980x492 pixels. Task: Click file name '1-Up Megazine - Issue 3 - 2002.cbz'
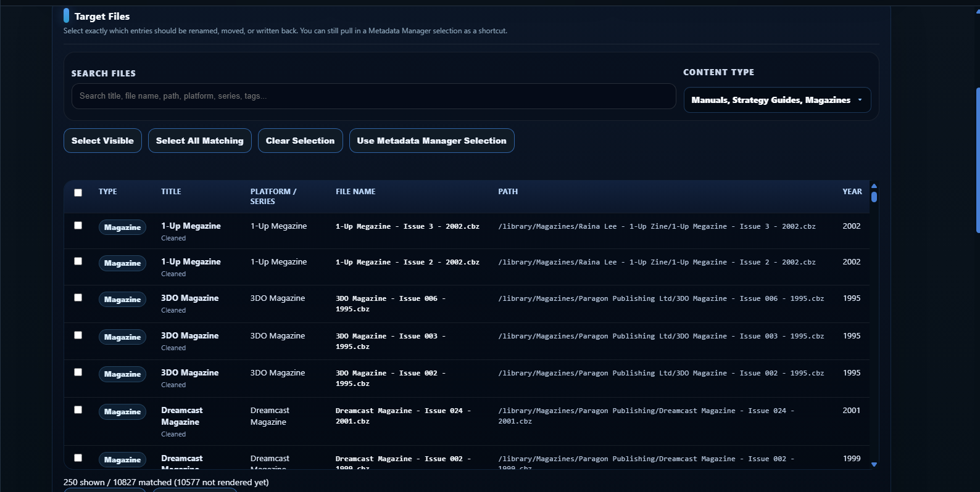pyautogui.click(x=407, y=226)
